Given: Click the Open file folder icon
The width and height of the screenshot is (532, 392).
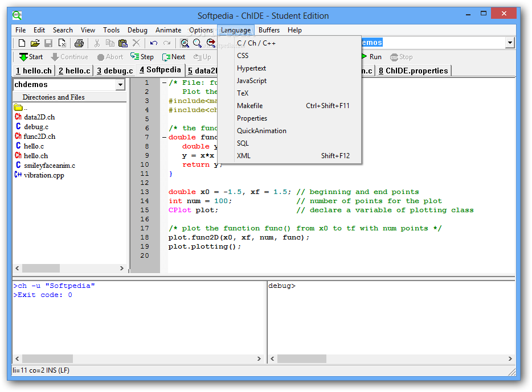Looking at the screenshot, I should click(x=35, y=43).
